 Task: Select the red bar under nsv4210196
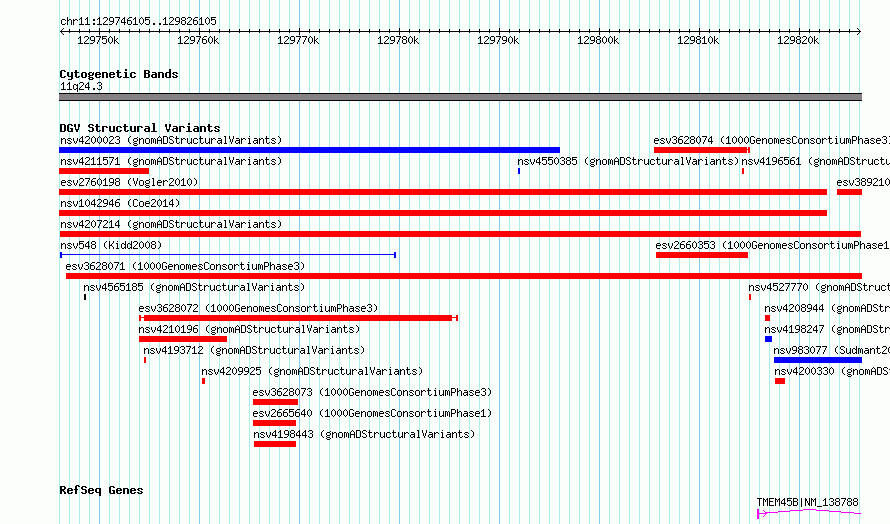pyautogui.click(x=183, y=339)
